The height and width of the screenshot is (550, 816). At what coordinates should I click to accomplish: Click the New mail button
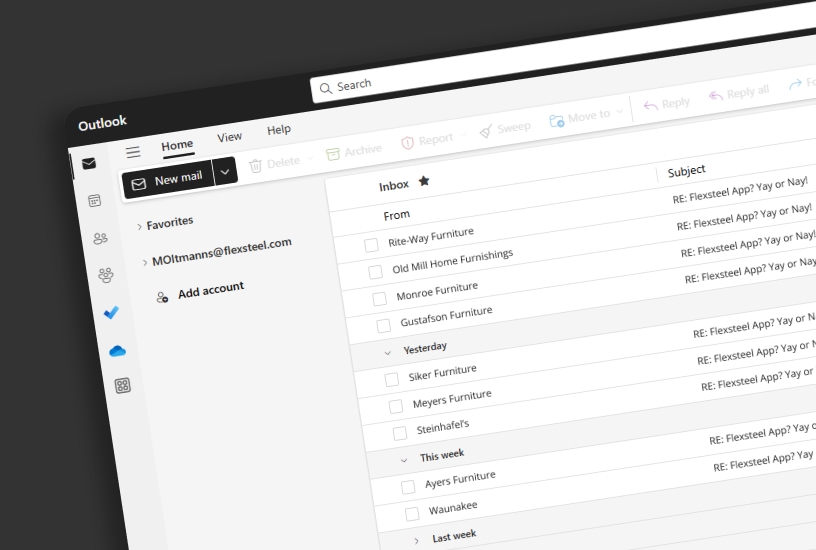pyautogui.click(x=168, y=180)
